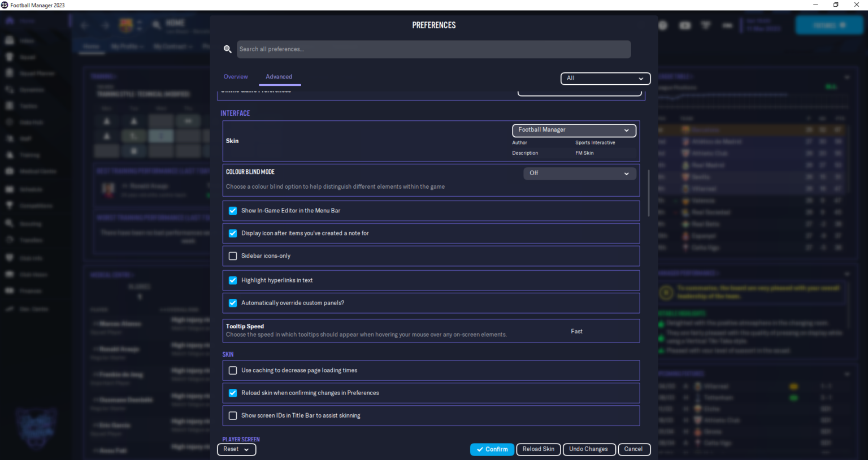Disable Show In-Game Editor in the Menu Bar
Screen dimensions: 868x460
[232, 210]
